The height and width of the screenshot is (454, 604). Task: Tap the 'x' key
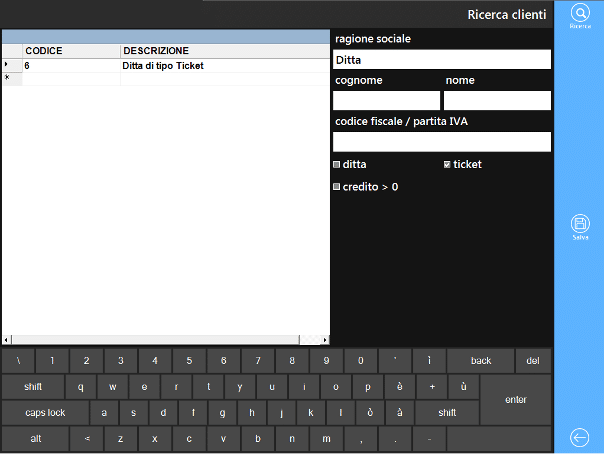pos(155,439)
